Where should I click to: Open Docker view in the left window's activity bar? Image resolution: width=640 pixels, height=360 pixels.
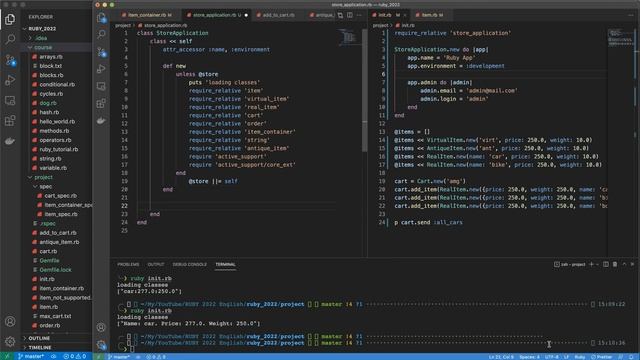click(x=10, y=141)
